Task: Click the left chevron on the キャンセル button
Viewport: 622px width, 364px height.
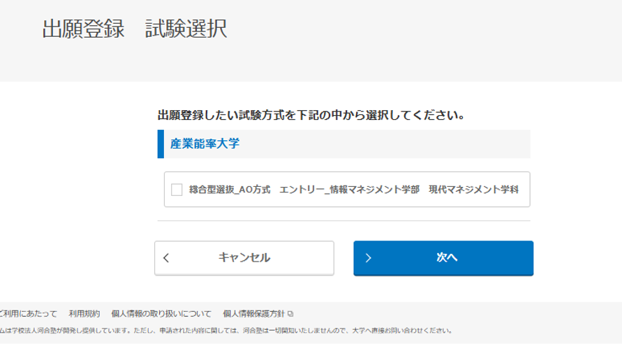Action: pos(166,258)
